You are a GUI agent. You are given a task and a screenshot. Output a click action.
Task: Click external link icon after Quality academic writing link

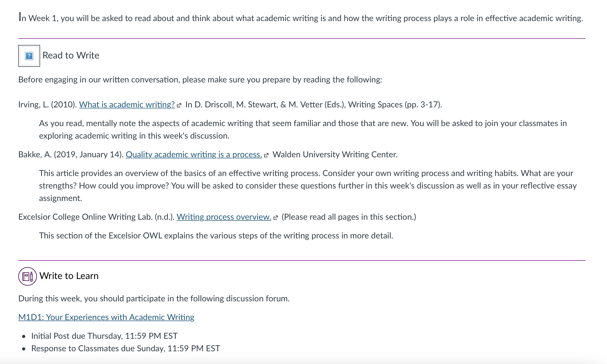click(266, 155)
